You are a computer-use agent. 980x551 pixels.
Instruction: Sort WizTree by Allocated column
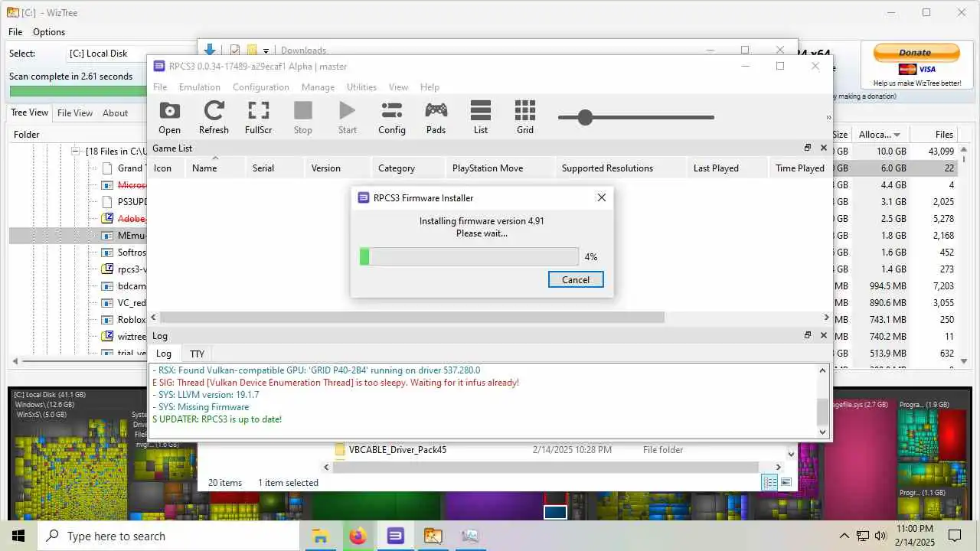(x=879, y=135)
